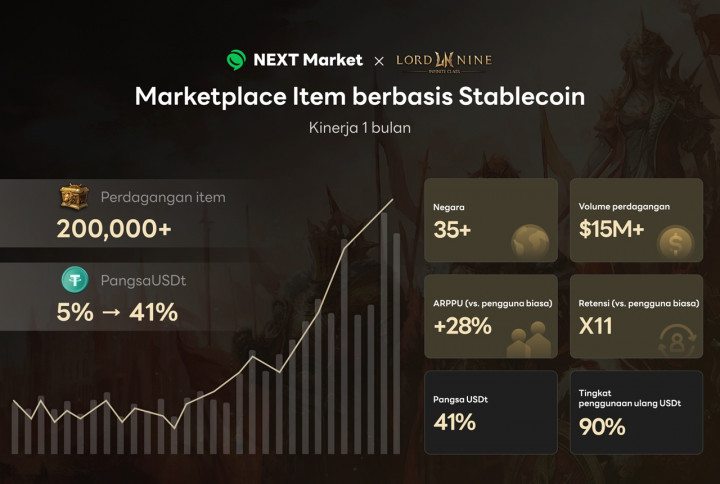Click the users icon in ARPPU card
This screenshot has width=720, height=484.
(529, 337)
